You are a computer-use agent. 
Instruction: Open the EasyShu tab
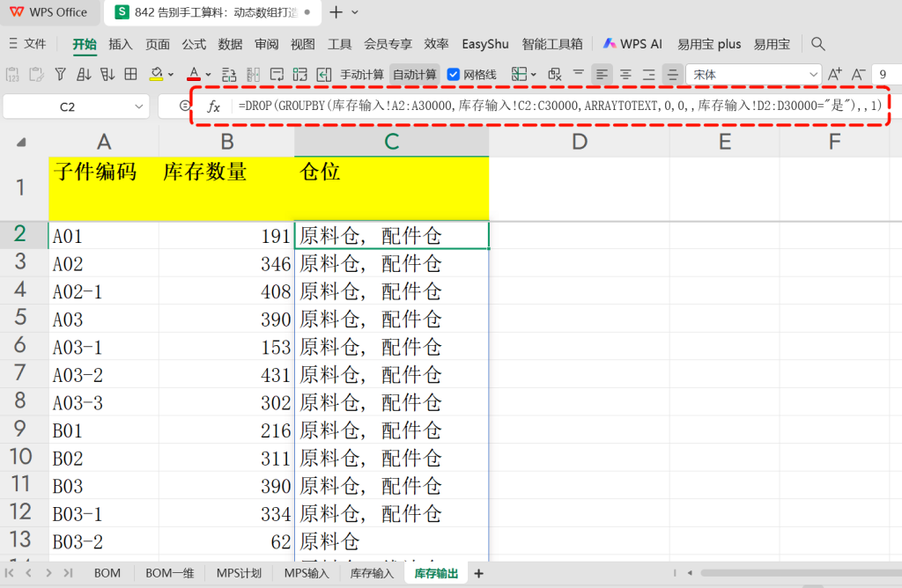[x=485, y=44]
